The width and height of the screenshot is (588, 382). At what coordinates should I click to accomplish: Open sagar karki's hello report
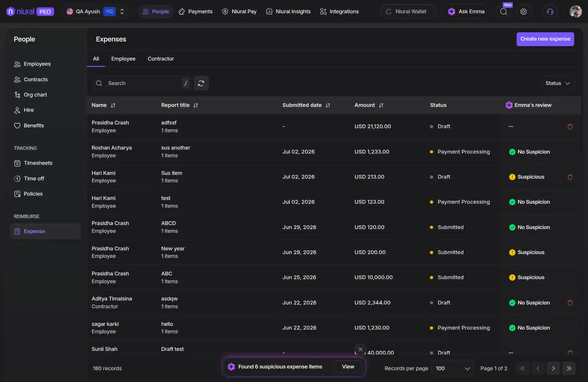(x=167, y=324)
